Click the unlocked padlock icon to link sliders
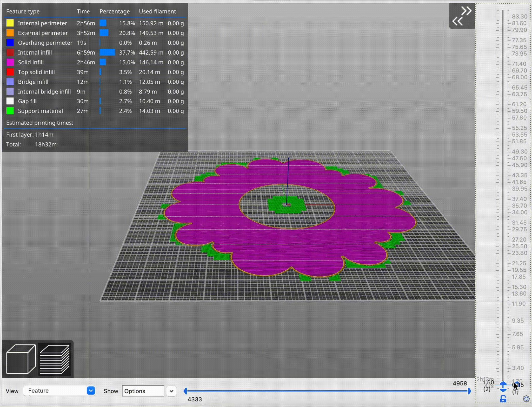This screenshot has width=532, height=407. pos(503,398)
